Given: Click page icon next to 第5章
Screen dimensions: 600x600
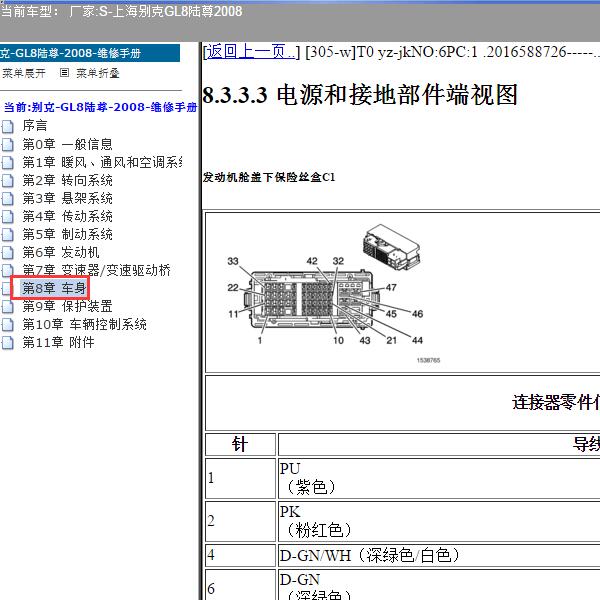Looking at the screenshot, I should tap(8, 234).
